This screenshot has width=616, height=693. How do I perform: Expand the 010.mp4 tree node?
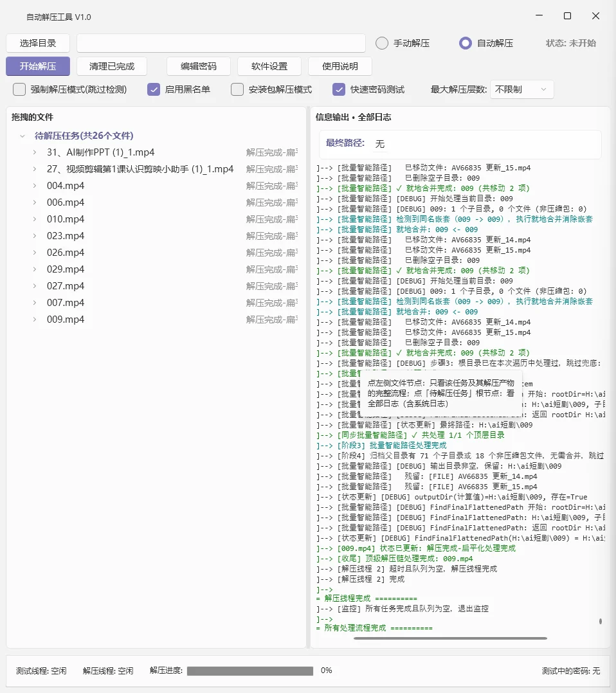(35, 219)
